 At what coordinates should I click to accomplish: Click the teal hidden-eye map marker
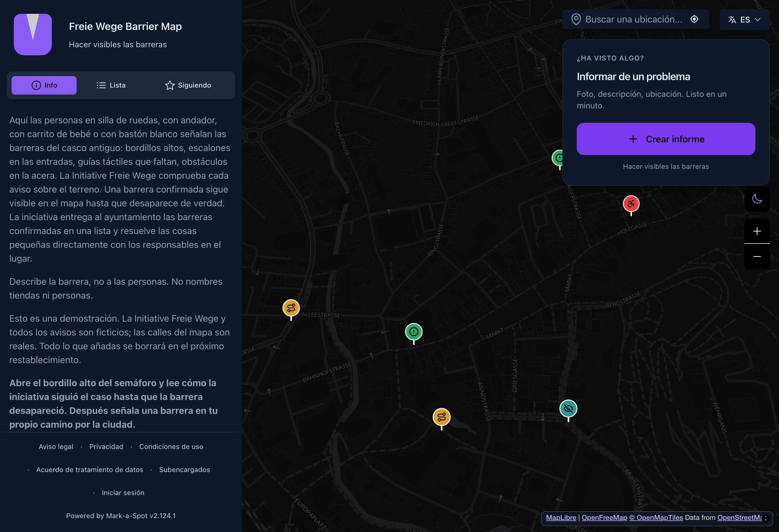(x=568, y=409)
